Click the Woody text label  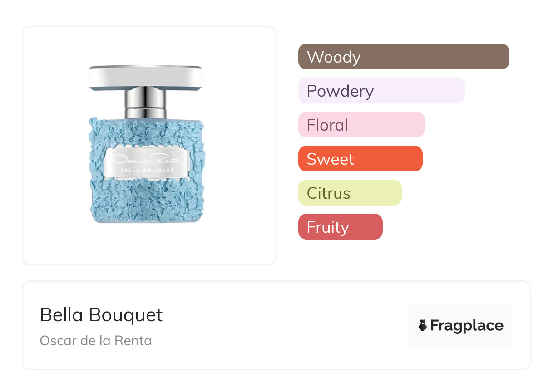pos(334,57)
